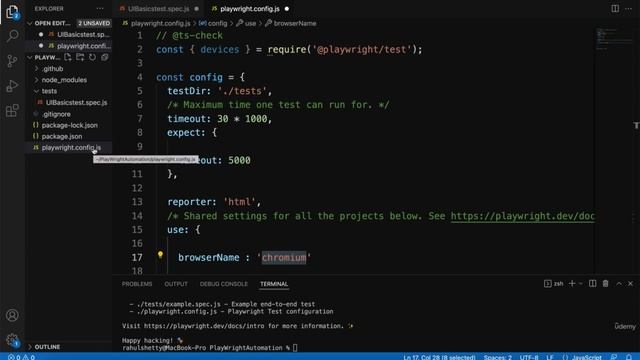Image resolution: width=640 pixels, height=360 pixels.
Task: Click breadcrumb playwright.config.js
Action: 160,24
